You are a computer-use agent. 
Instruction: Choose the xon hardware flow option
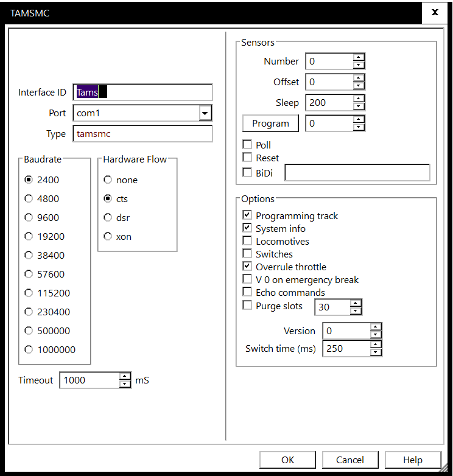click(108, 236)
